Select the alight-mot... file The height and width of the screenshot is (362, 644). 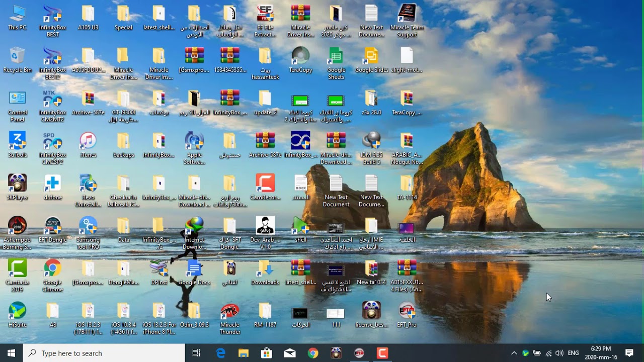click(407, 60)
